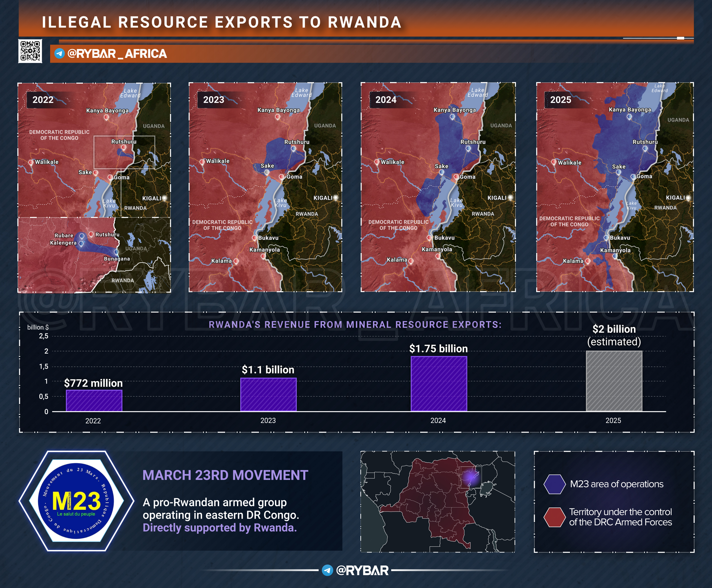This screenshot has width=712, height=588.
Task: Click the 2023 year label on the second map
Action: (x=214, y=100)
